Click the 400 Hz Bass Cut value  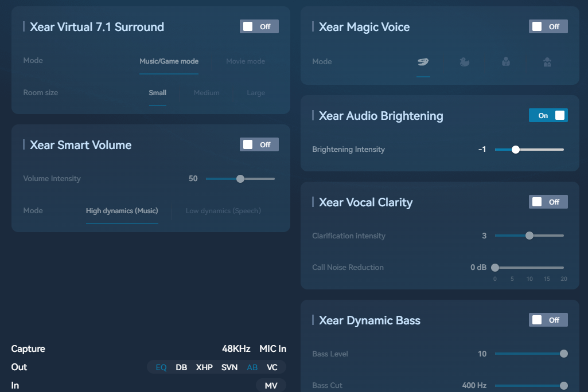[x=474, y=386]
